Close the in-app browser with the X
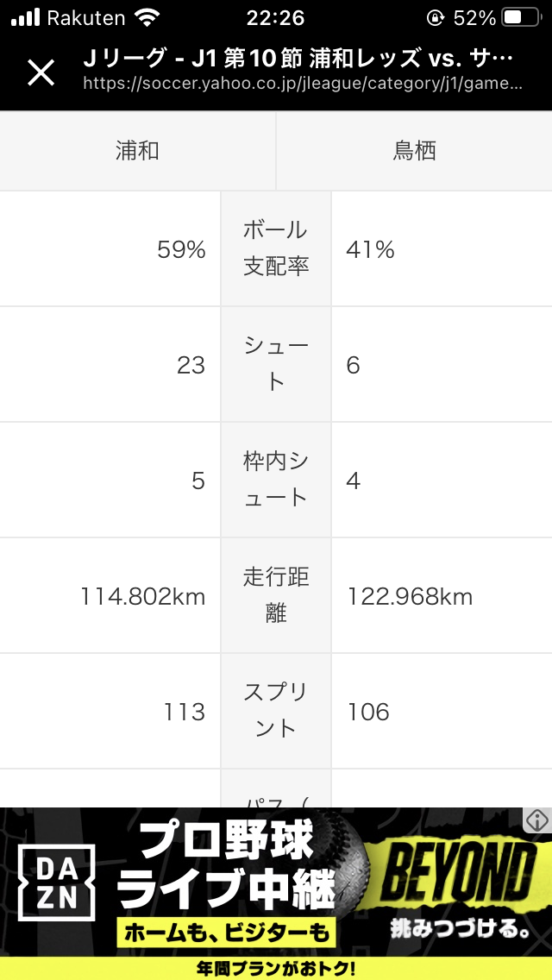The height and width of the screenshot is (980, 552). coord(41,72)
